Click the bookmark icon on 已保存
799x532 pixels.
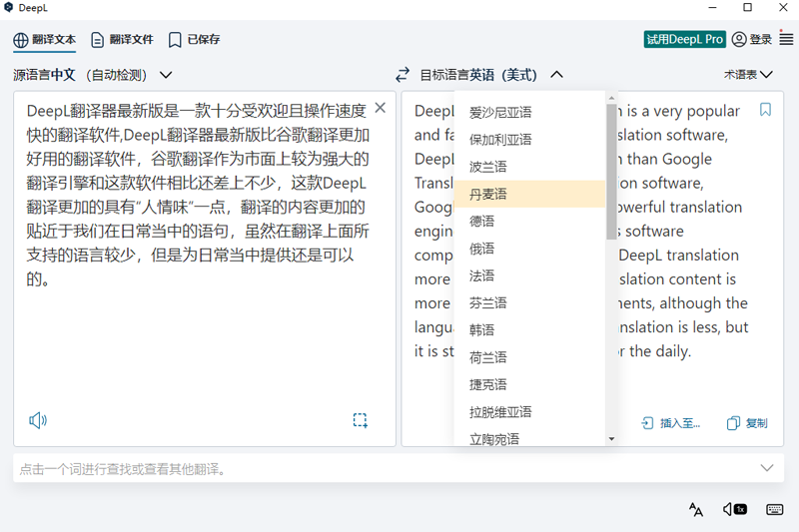pyautogui.click(x=175, y=40)
